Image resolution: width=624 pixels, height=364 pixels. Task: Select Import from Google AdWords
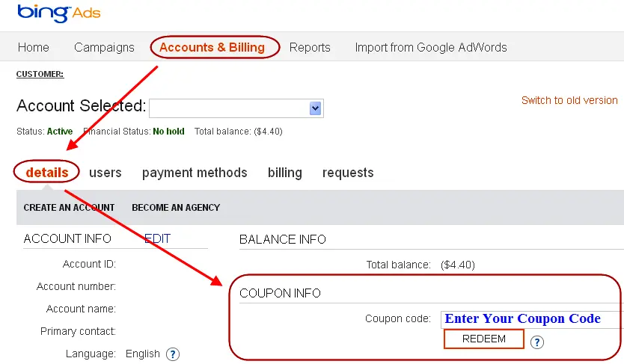pyautogui.click(x=431, y=47)
